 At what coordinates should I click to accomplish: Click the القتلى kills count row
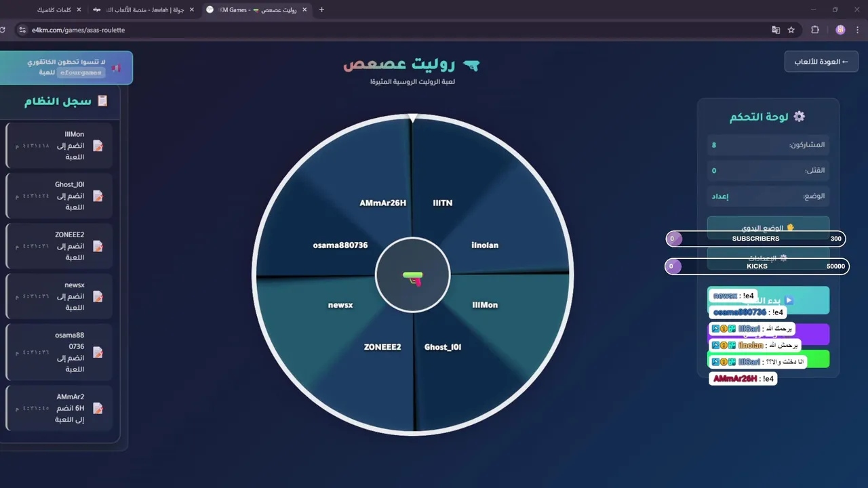[768, 171]
